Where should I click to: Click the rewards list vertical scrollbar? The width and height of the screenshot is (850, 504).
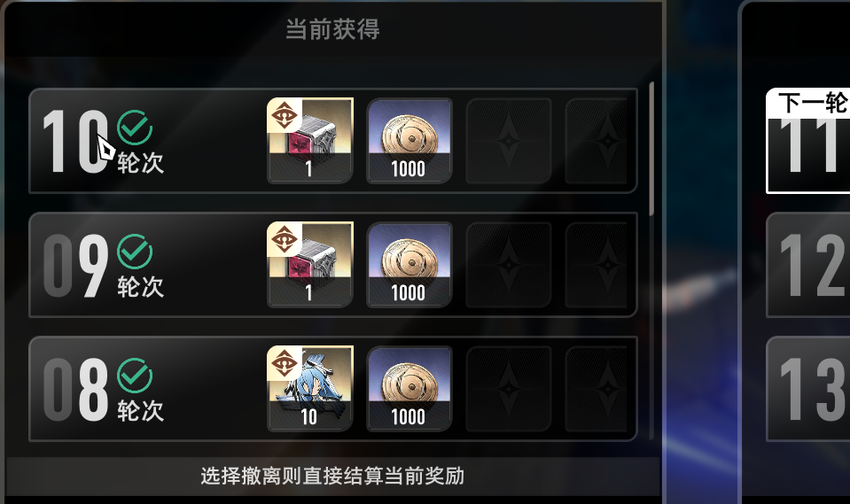point(651,149)
